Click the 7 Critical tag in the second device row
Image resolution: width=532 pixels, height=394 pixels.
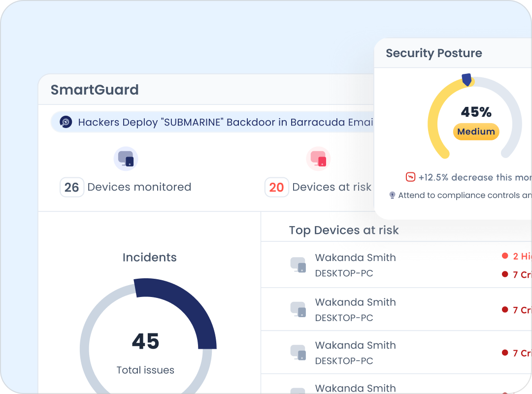(x=517, y=310)
